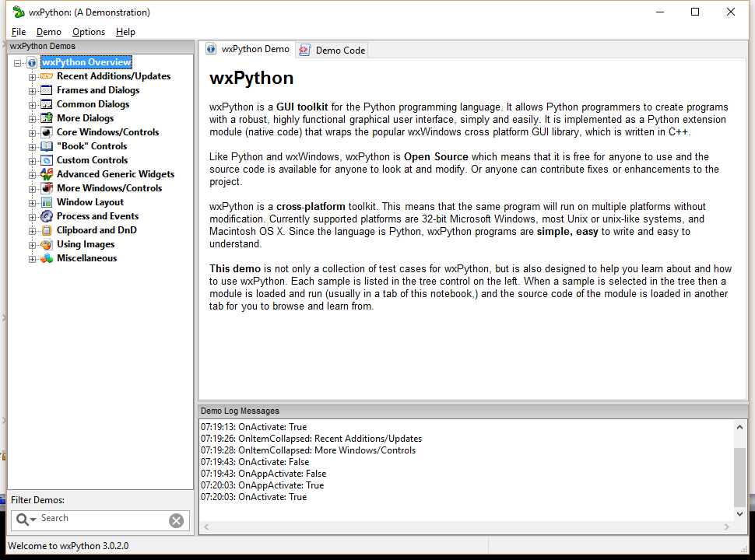Screen dimensions: 755x560
Task: Click the log vertical scrollbar thumb
Action: (739, 477)
